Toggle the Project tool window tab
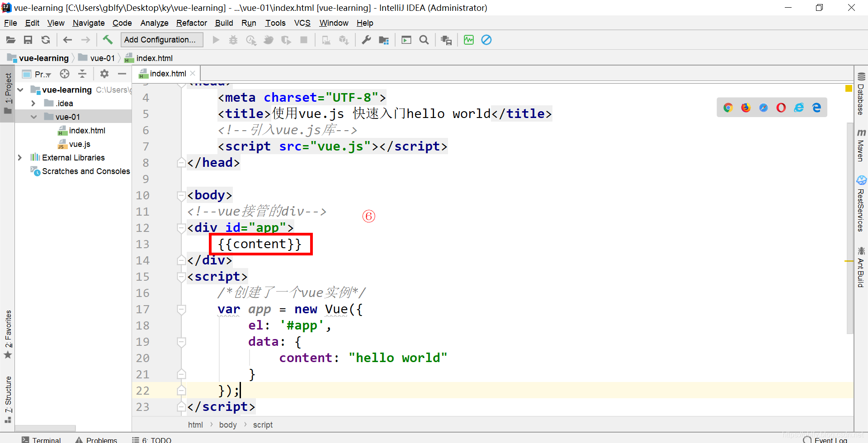868x443 pixels. pos(8,94)
